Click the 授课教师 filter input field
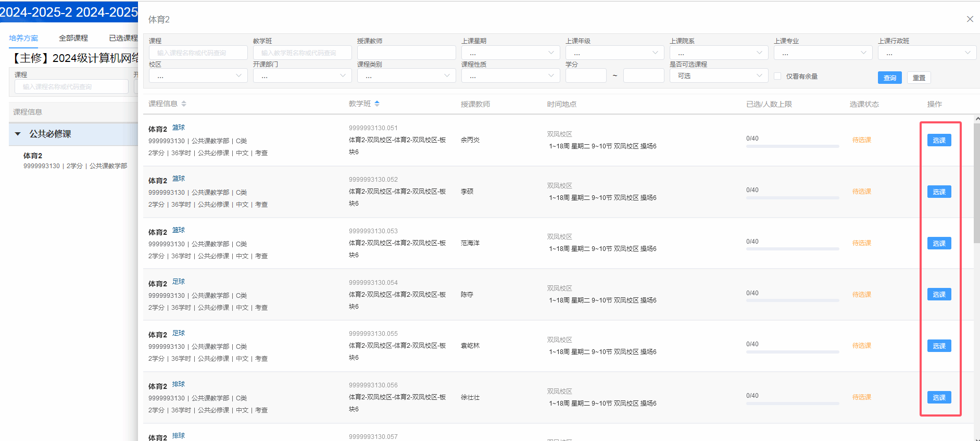 tap(406, 53)
